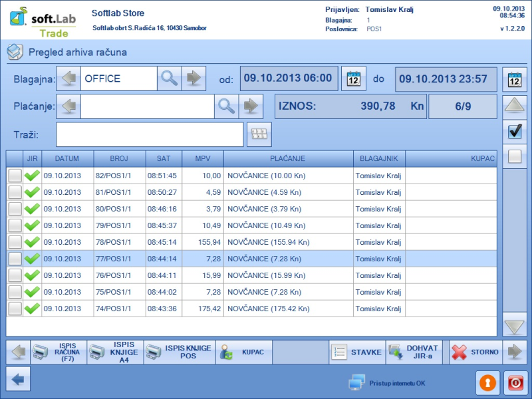Sort by the BROJ column header

tap(119, 158)
